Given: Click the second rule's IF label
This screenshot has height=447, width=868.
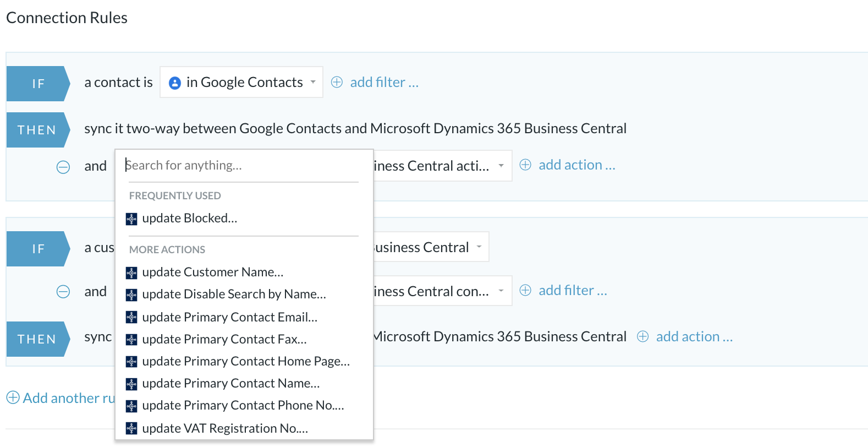Looking at the screenshot, I should [38, 249].
